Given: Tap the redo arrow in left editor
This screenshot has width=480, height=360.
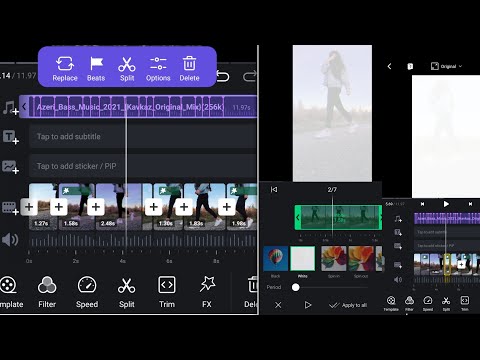Looking at the screenshot, I should click(249, 77).
